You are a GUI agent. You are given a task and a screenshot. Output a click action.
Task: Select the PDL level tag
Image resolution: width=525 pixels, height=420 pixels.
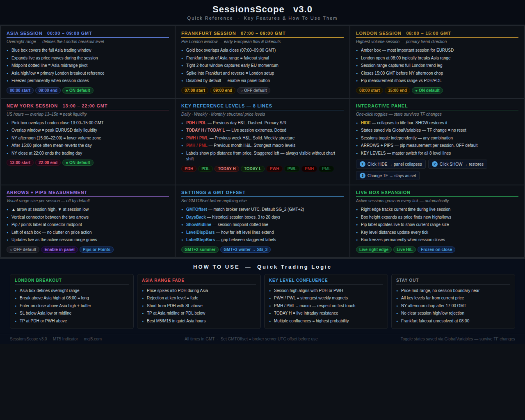point(205,169)
